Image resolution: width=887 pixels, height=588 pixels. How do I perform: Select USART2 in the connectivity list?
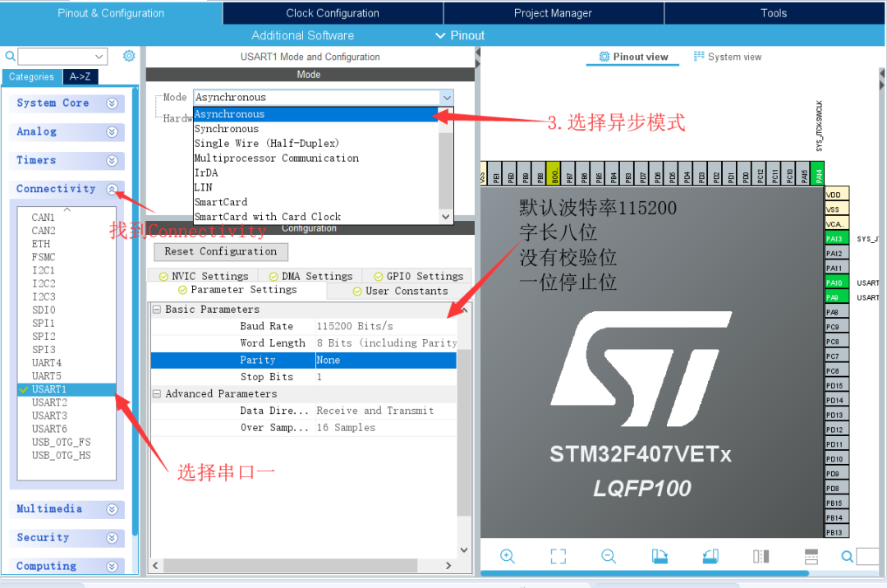(67, 402)
